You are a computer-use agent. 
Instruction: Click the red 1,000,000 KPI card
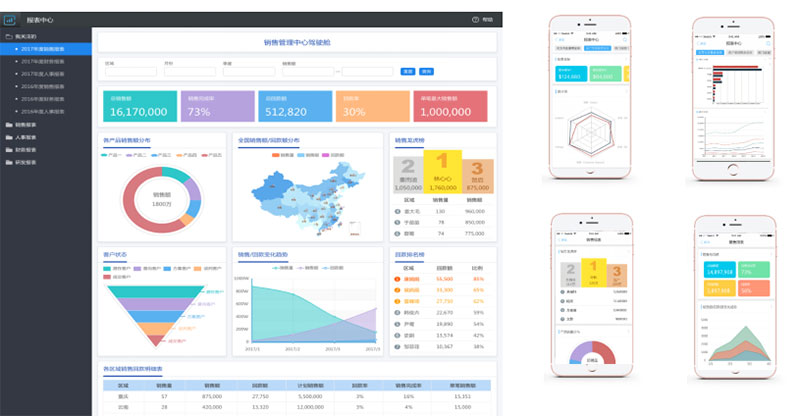pyautogui.click(x=450, y=106)
